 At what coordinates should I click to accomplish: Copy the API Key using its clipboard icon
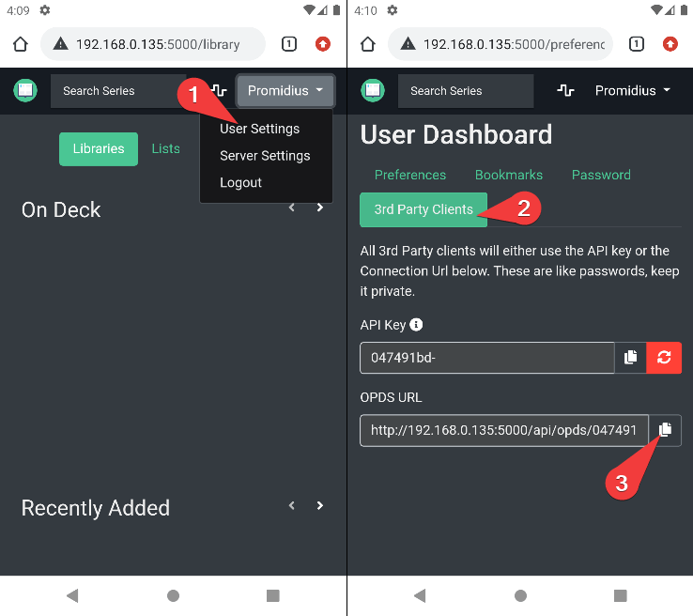tap(631, 358)
